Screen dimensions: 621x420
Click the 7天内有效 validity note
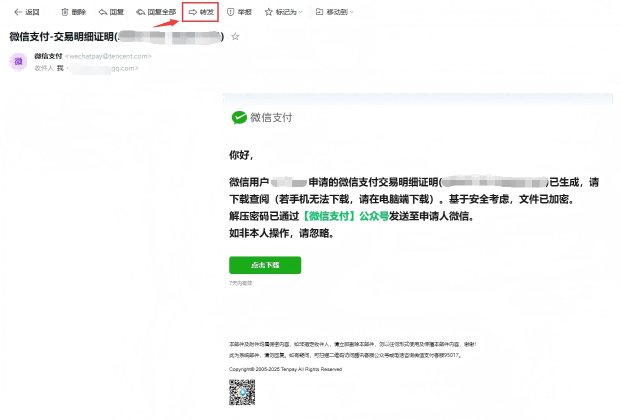(x=241, y=284)
